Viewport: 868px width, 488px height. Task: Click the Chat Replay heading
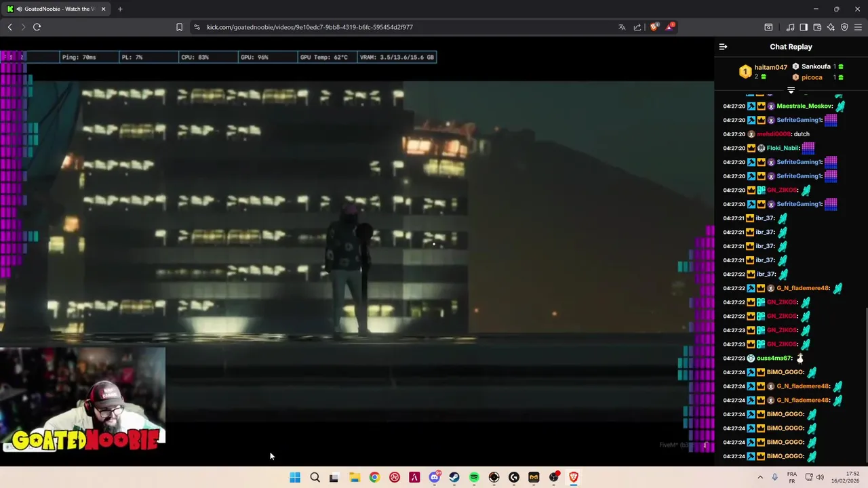791,47
